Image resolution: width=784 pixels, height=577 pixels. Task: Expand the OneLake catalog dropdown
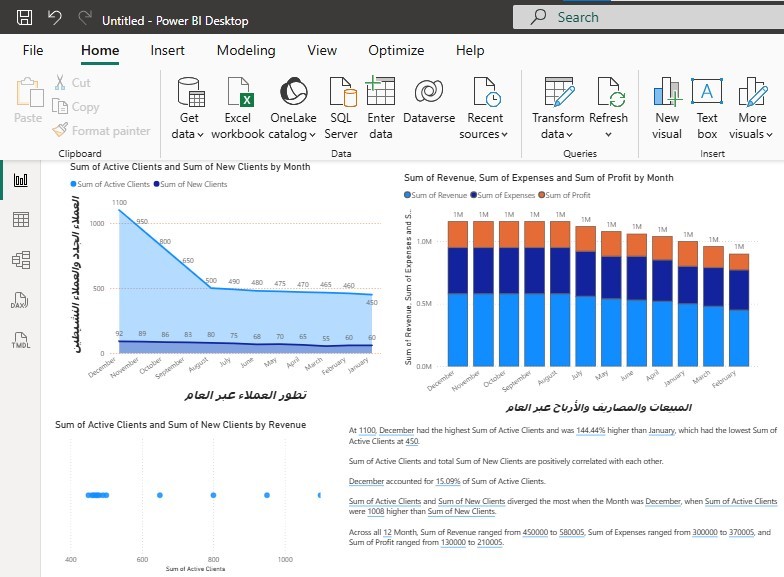(293, 134)
